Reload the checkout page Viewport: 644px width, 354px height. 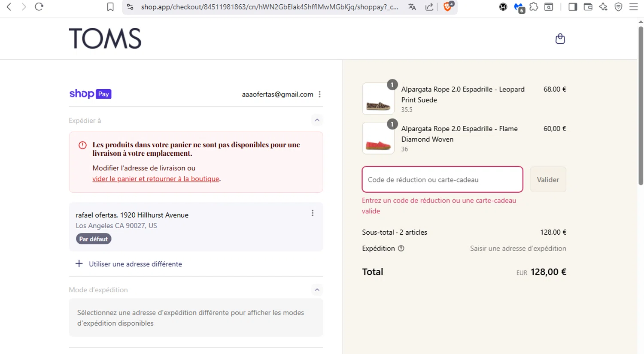point(39,7)
